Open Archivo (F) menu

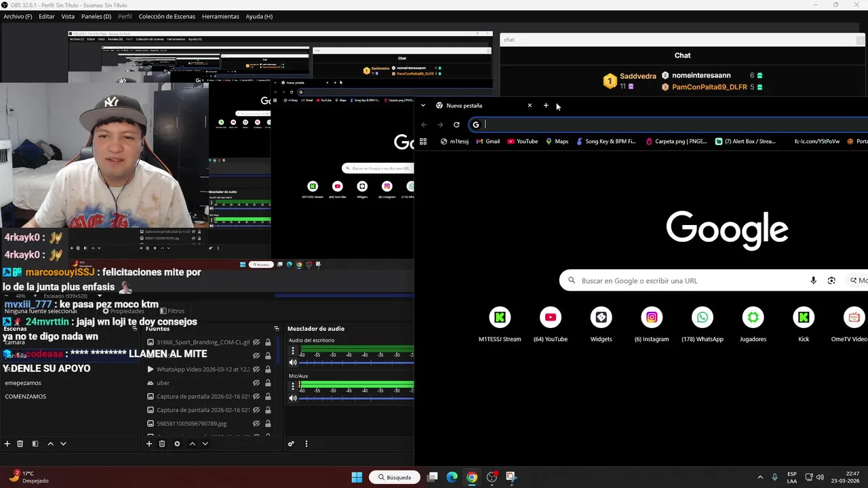point(18,16)
